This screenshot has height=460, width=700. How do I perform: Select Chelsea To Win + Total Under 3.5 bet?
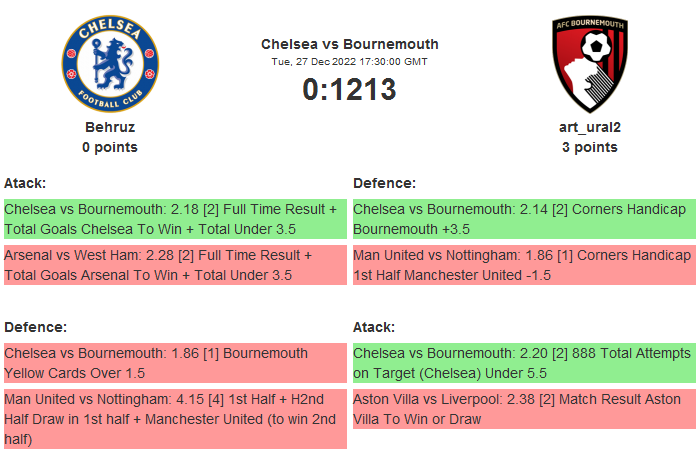(x=174, y=219)
